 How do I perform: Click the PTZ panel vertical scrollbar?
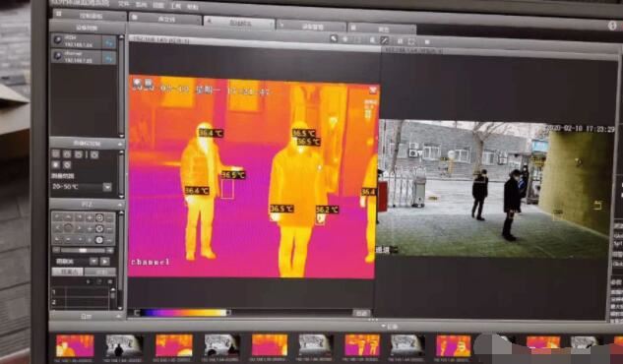click(x=121, y=260)
